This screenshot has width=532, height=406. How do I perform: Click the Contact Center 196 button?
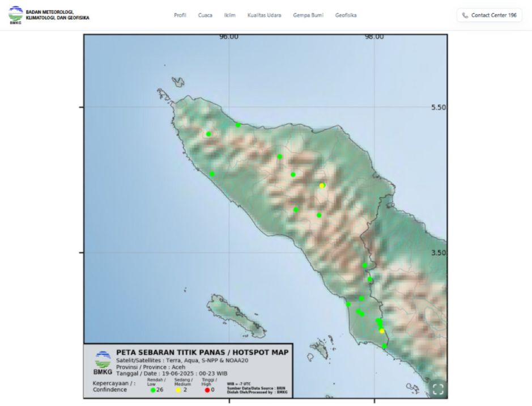[489, 15]
